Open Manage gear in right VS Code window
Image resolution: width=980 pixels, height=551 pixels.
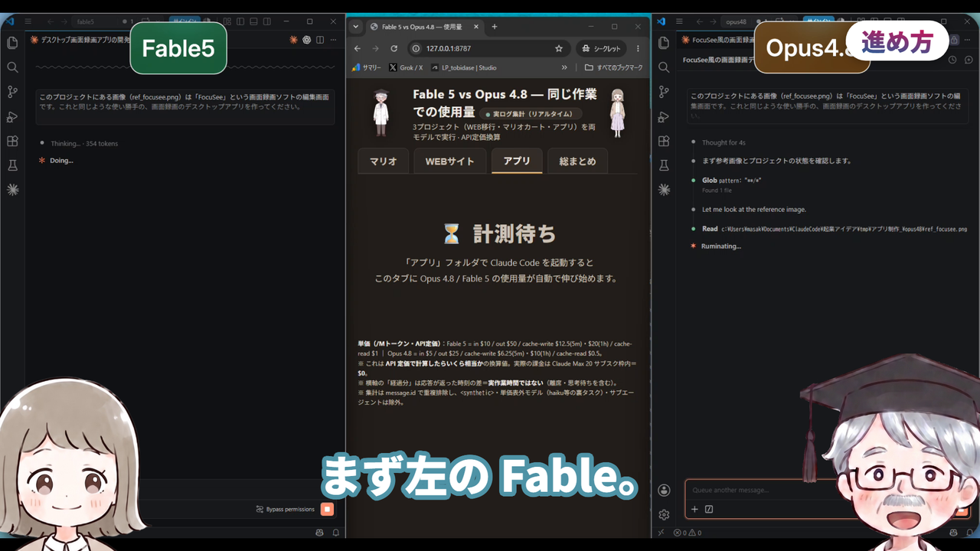(x=664, y=514)
